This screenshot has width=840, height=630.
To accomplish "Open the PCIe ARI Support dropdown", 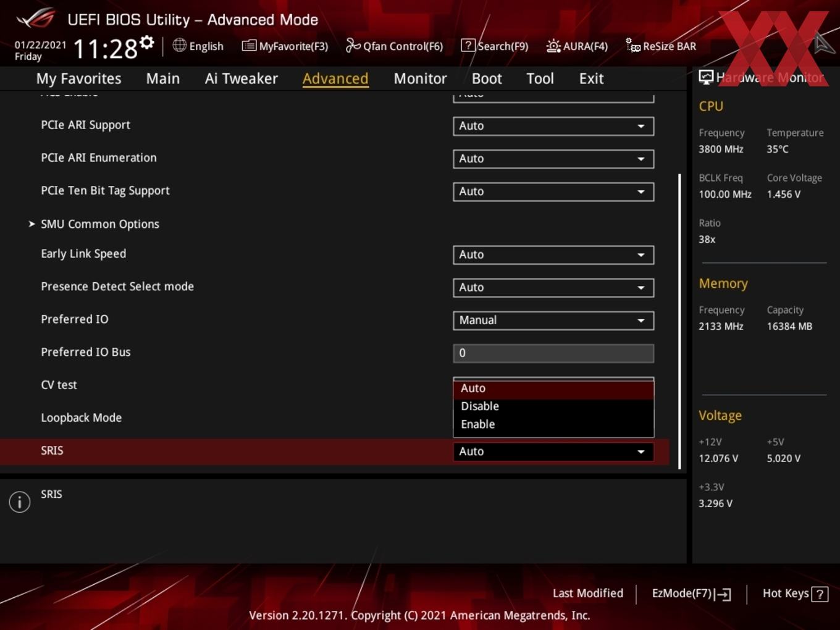I will 553,126.
